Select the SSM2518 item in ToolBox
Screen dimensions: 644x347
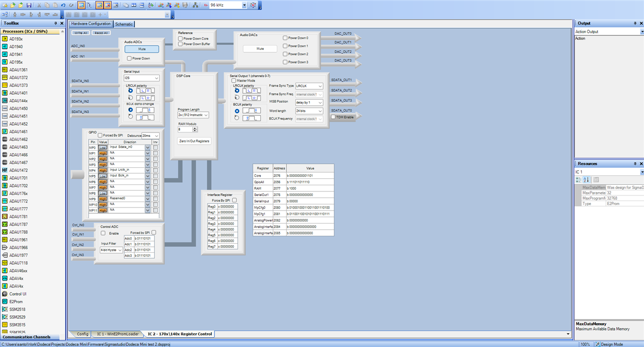tap(17, 309)
